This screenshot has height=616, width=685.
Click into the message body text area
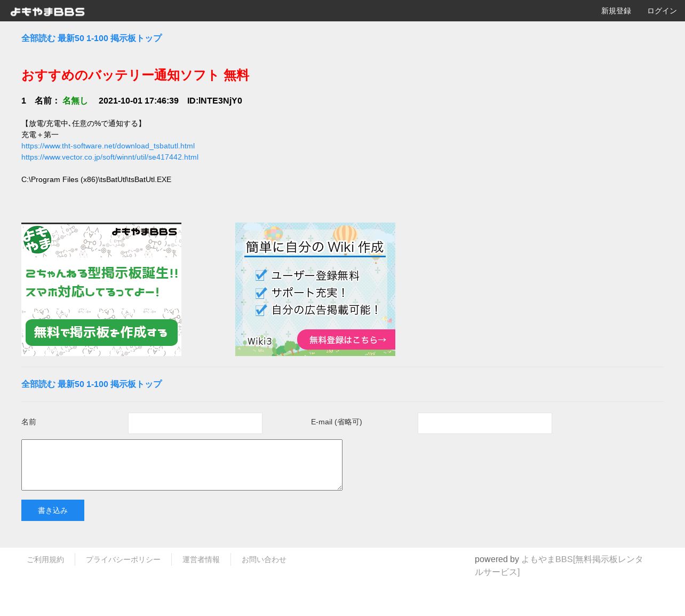[182, 465]
